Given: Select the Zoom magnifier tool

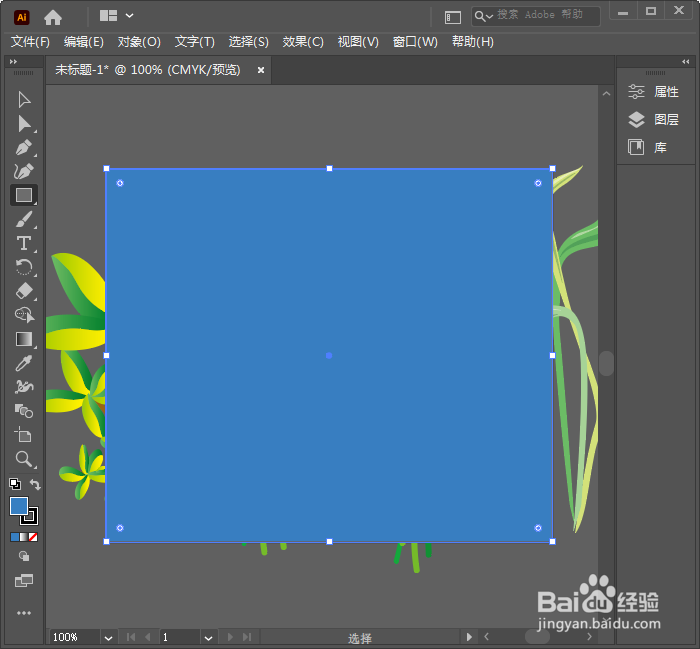Looking at the screenshot, I should pyautogui.click(x=24, y=459).
